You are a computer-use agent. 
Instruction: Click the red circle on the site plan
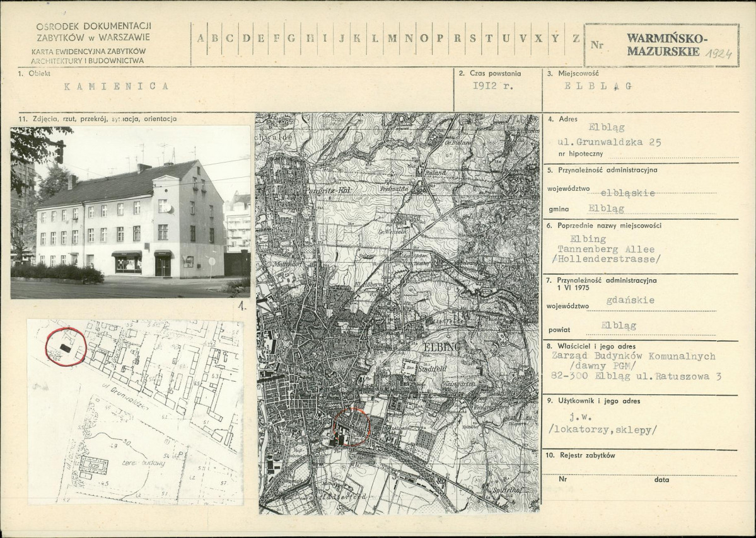tap(66, 348)
